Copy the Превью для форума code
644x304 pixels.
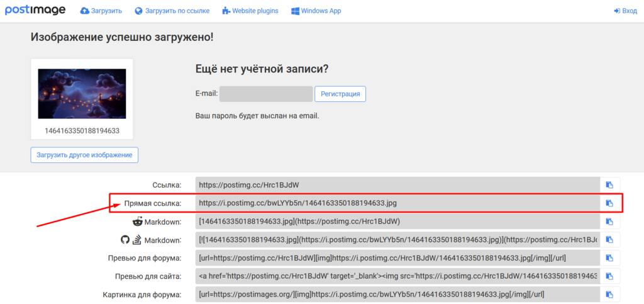coord(609,258)
